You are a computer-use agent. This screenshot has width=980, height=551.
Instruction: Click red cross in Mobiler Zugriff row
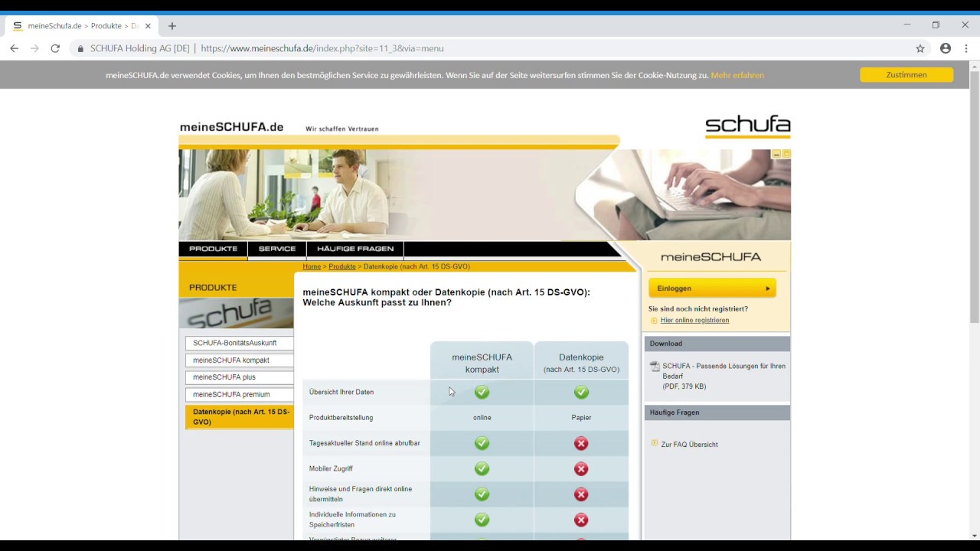[x=581, y=468]
